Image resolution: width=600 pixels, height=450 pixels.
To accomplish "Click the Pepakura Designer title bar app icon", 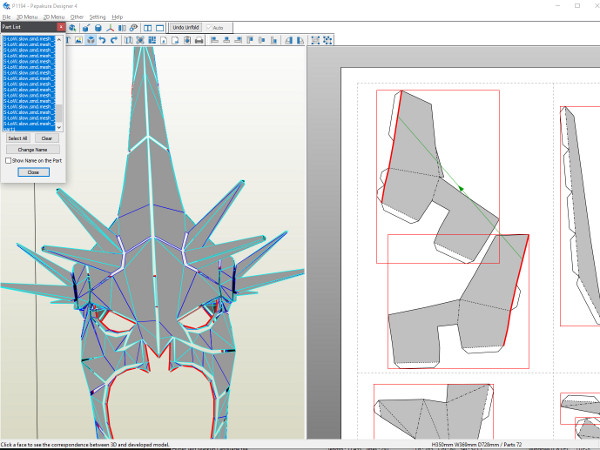I will point(6,6).
